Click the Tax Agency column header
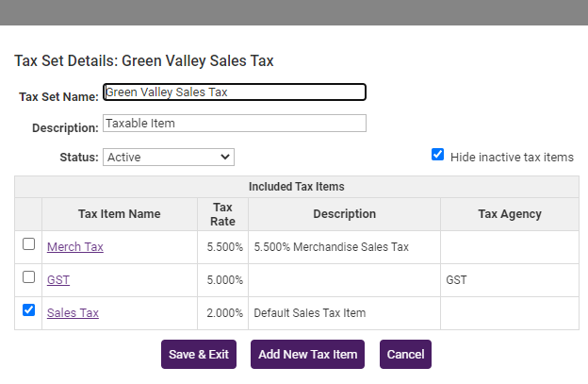 point(509,214)
